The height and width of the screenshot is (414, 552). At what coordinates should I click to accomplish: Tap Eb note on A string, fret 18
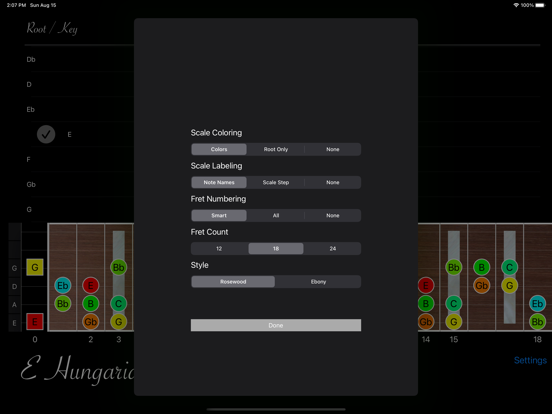pyautogui.click(x=537, y=303)
